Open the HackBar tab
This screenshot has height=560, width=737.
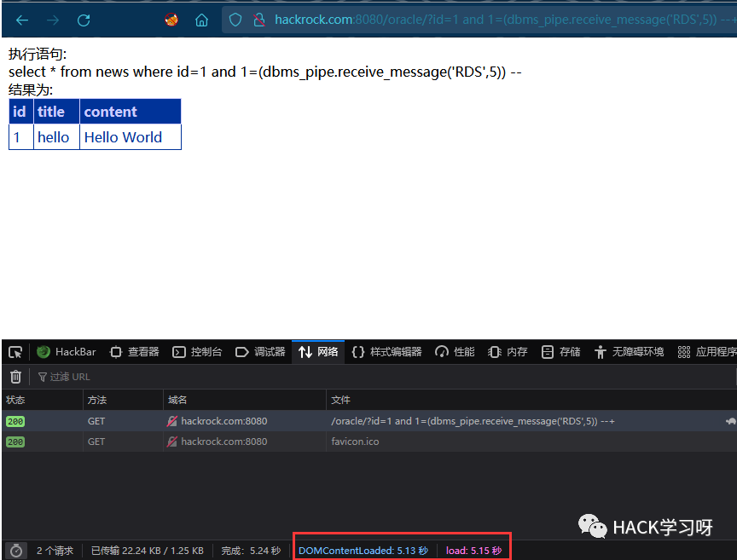click(67, 352)
